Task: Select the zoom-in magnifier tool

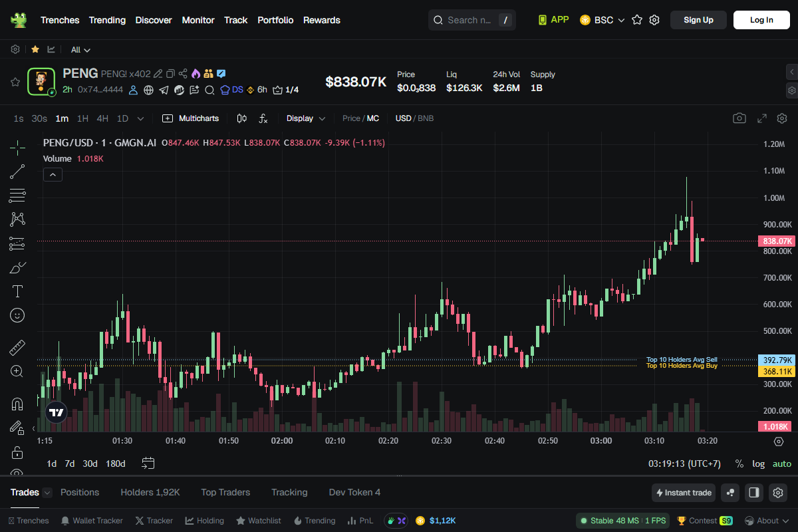Action: click(x=17, y=371)
